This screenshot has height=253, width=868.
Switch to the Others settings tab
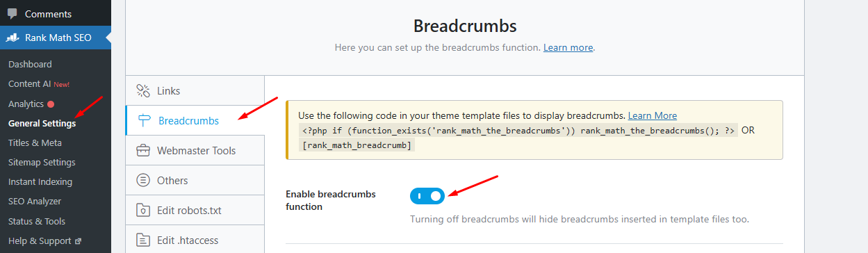coord(195,180)
